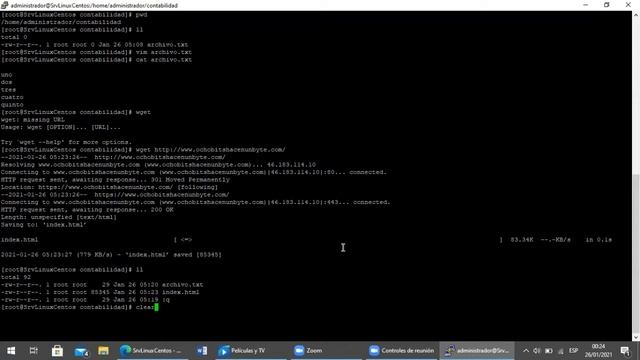The image size is (640, 360).
Task: Click the terminal vertical scrollbar thumb
Action: [x=636, y=253]
